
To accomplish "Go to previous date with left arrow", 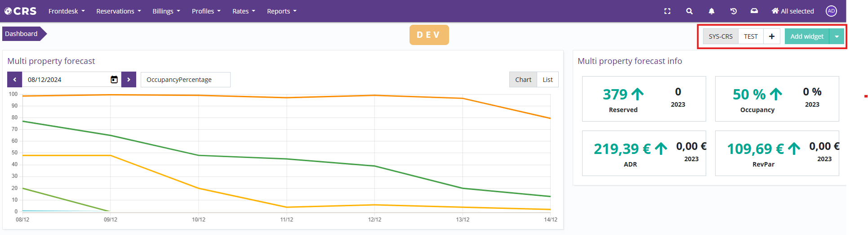I will click(15, 80).
